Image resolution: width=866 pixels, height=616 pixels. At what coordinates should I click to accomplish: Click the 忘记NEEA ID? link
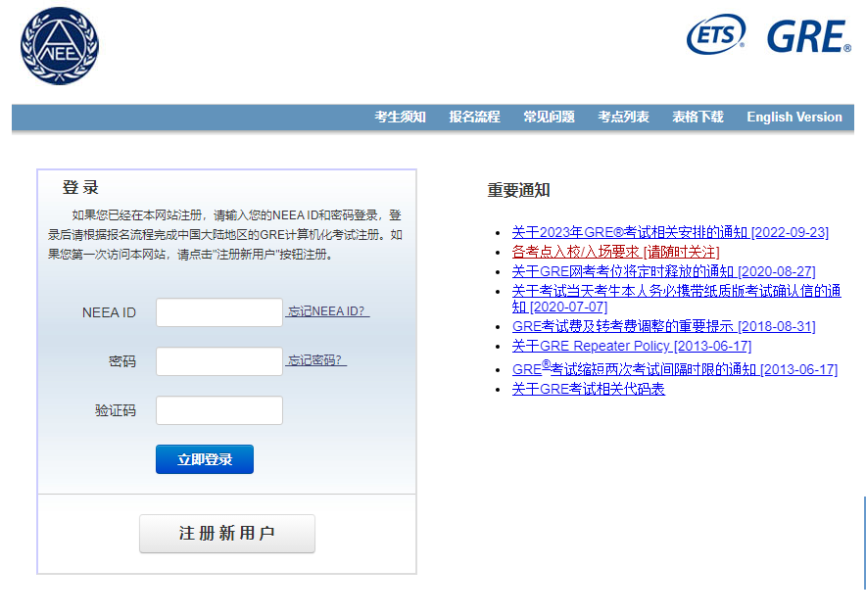tap(327, 311)
